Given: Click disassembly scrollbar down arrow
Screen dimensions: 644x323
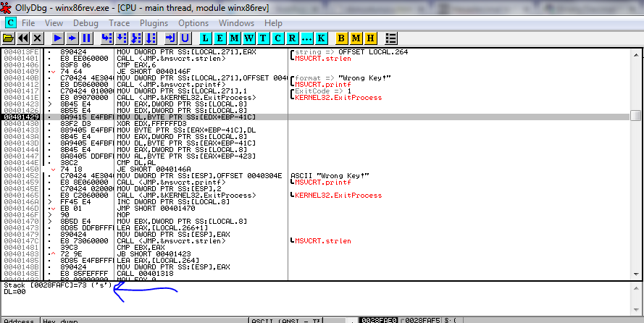Looking at the screenshot, I should [635, 274].
